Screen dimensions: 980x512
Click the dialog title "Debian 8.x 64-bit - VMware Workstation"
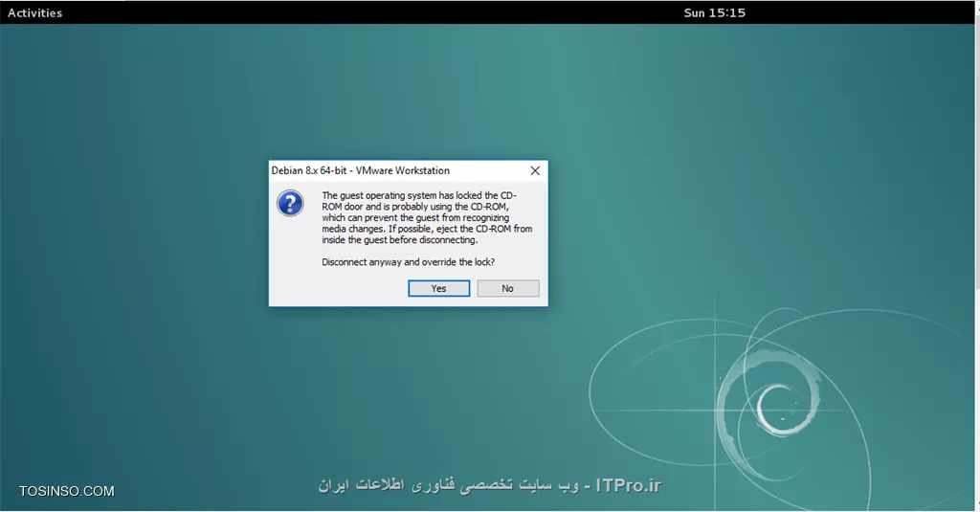361,170
